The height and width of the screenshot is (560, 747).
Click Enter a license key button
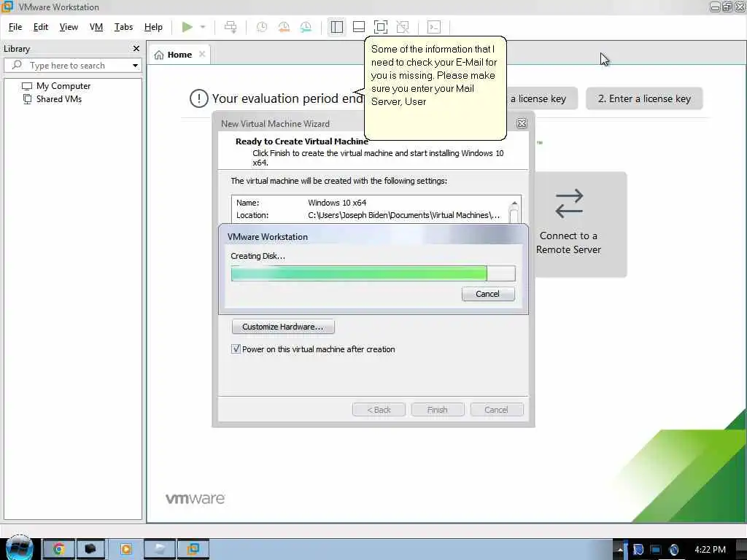click(x=644, y=98)
